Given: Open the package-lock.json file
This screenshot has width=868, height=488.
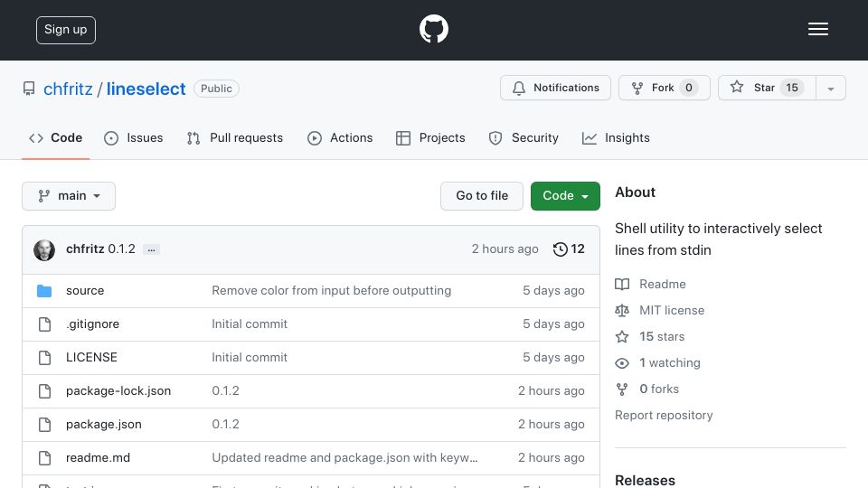Looking at the screenshot, I should point(118,391).
